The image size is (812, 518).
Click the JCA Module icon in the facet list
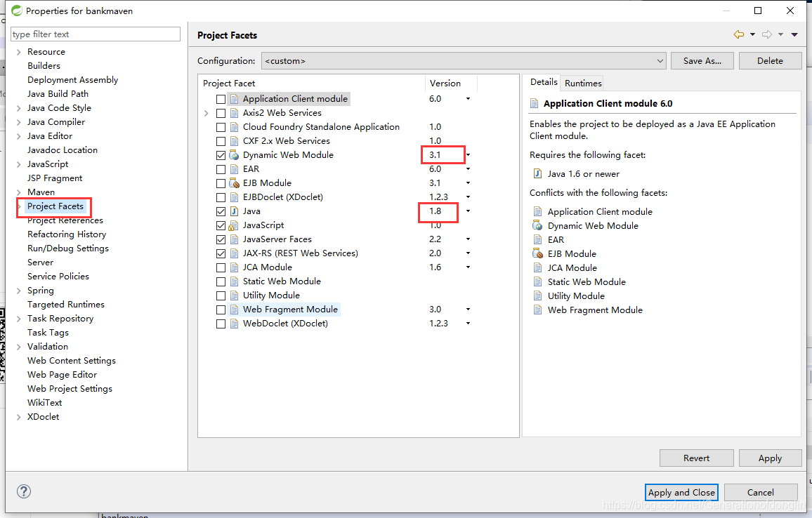pos(234,267)
